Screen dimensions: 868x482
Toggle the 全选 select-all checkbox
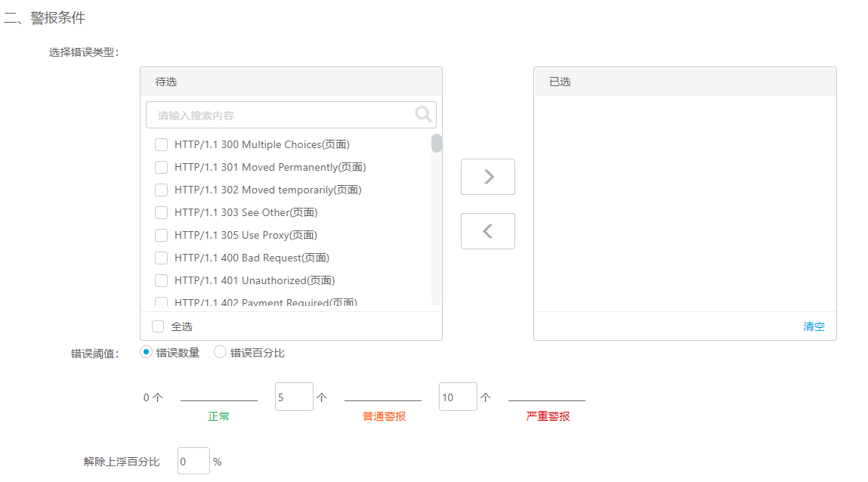coord(158,326)
